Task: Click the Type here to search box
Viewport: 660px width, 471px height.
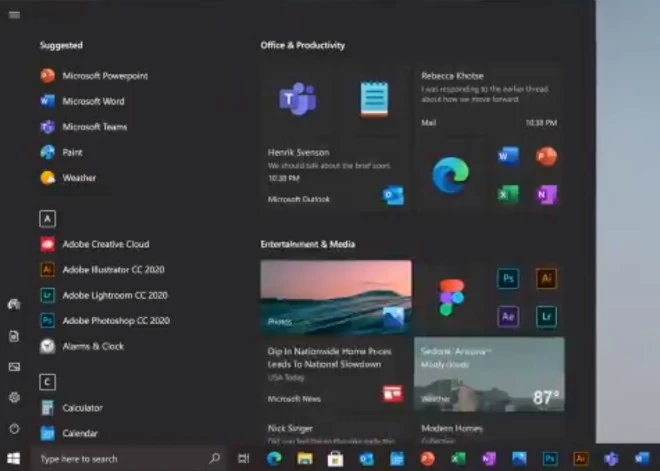Action: [x=129, y=458]
